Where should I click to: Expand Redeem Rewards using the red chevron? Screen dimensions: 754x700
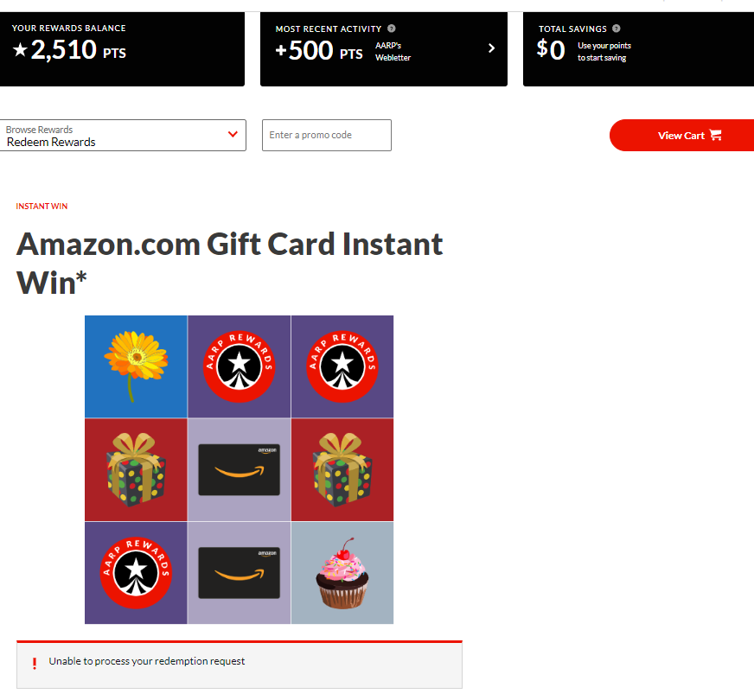(233, 135)
